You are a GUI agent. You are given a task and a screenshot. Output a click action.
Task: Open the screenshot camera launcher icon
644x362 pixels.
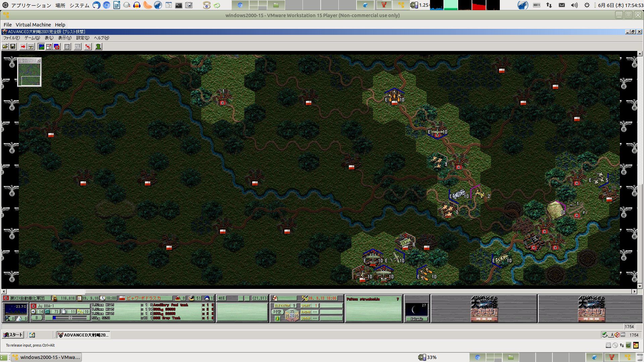189,5
